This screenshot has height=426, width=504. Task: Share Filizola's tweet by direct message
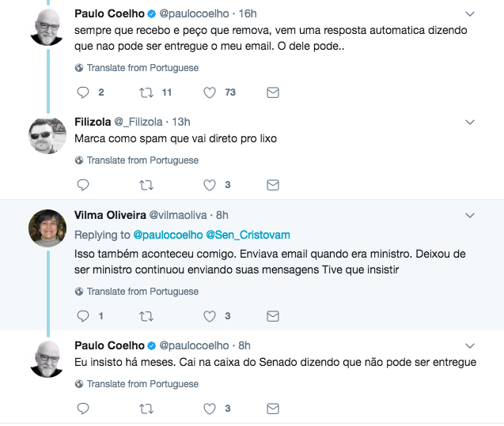click(x=273, y=185)
